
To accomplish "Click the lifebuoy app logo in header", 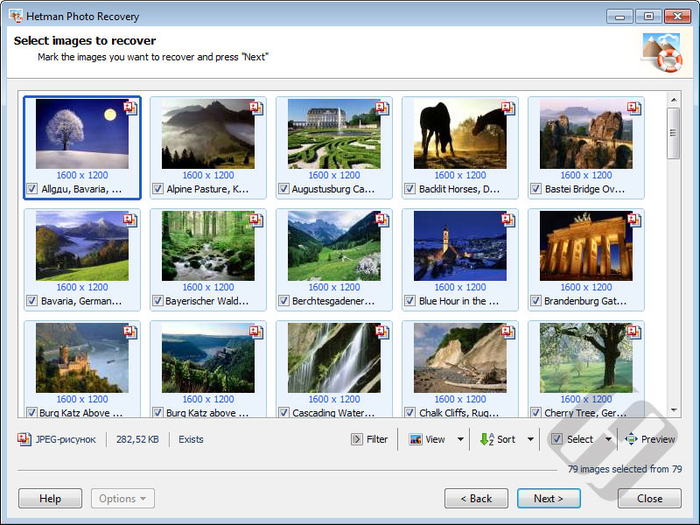I will pos(662,53).
